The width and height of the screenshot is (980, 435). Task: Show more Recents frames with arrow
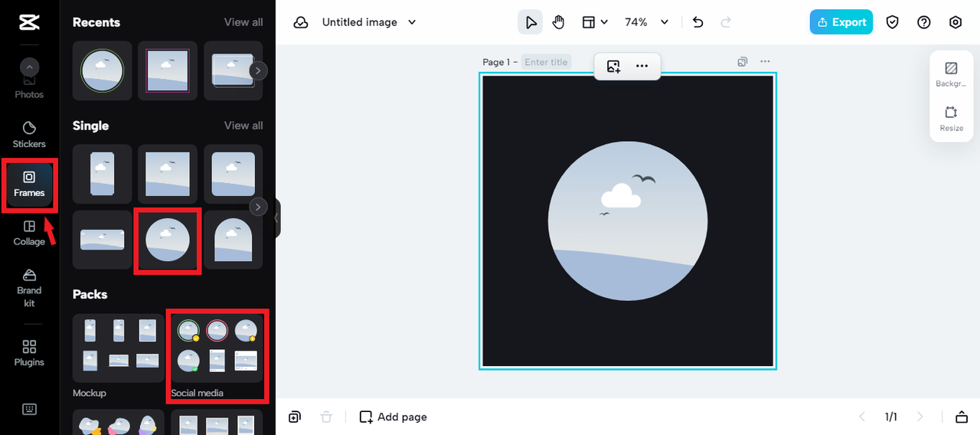[x=259, y=70]
